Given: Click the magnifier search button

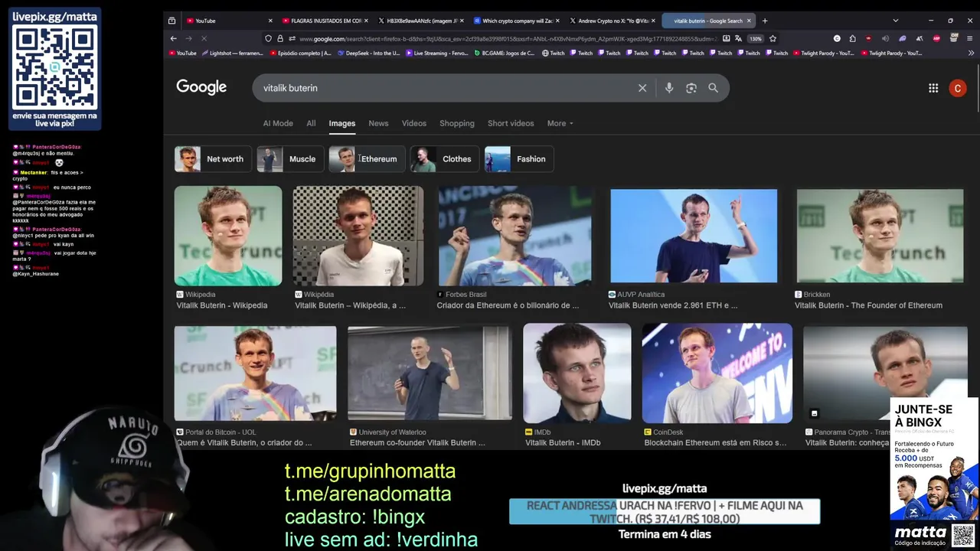Looking at the screenshot, I should coord(714,88).
